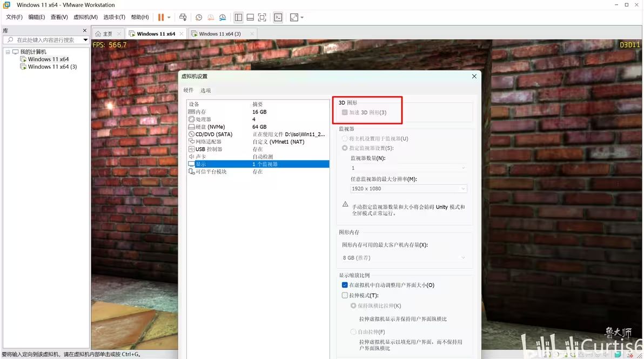Close the 虚拟机设置 dialog
644x359 pixels.
(474, 76)
